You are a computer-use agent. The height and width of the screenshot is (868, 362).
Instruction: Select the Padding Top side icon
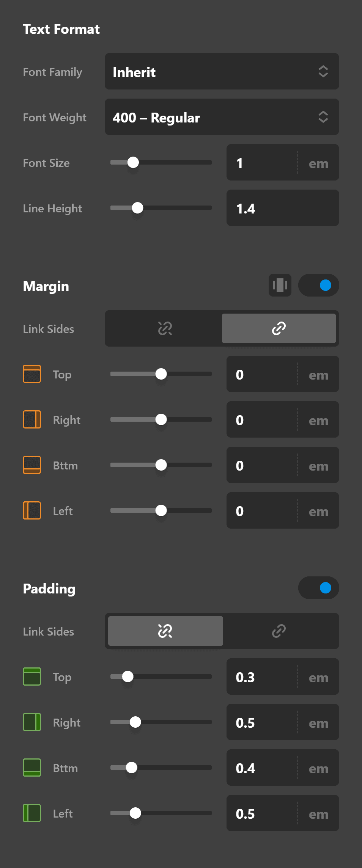point(32,677)
